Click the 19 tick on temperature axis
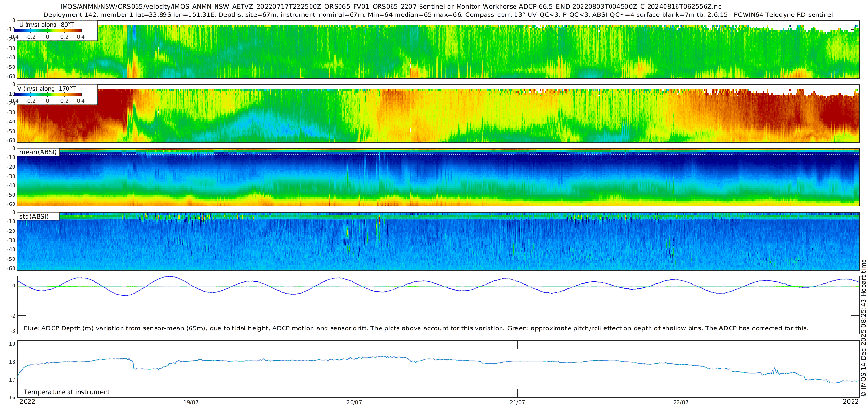This screenshot has height=410, width=868. coord(12,344)
